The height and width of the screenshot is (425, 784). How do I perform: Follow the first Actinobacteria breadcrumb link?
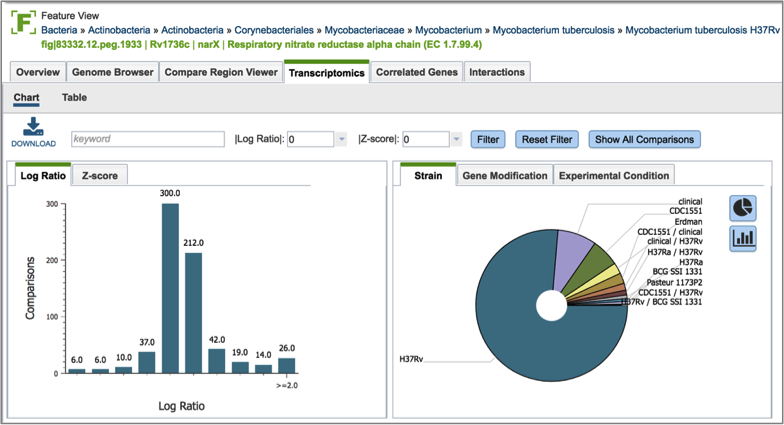tap(119, 30)
